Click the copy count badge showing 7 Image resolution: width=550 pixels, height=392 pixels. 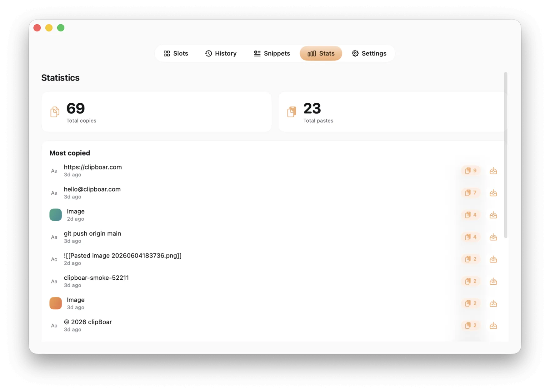click(471, 193)
